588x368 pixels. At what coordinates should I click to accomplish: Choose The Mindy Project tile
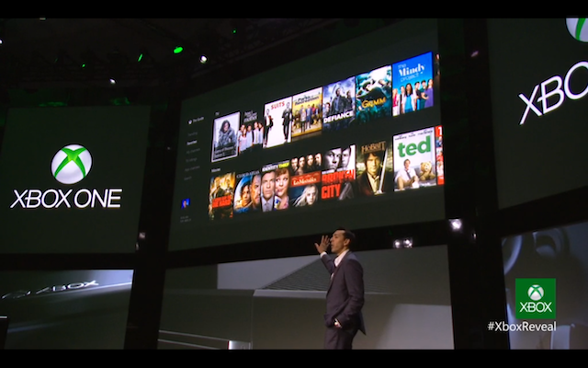(413, 84)
